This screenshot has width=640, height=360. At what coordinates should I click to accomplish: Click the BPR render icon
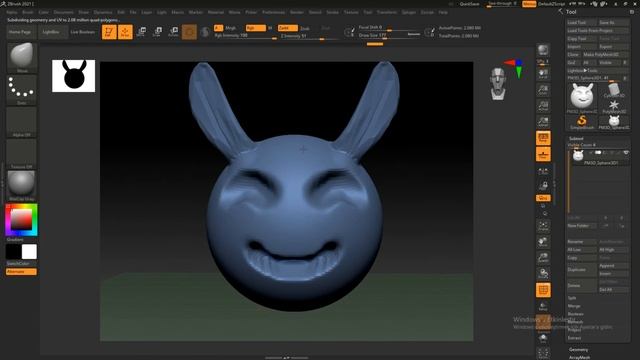[x=543, y=50]
